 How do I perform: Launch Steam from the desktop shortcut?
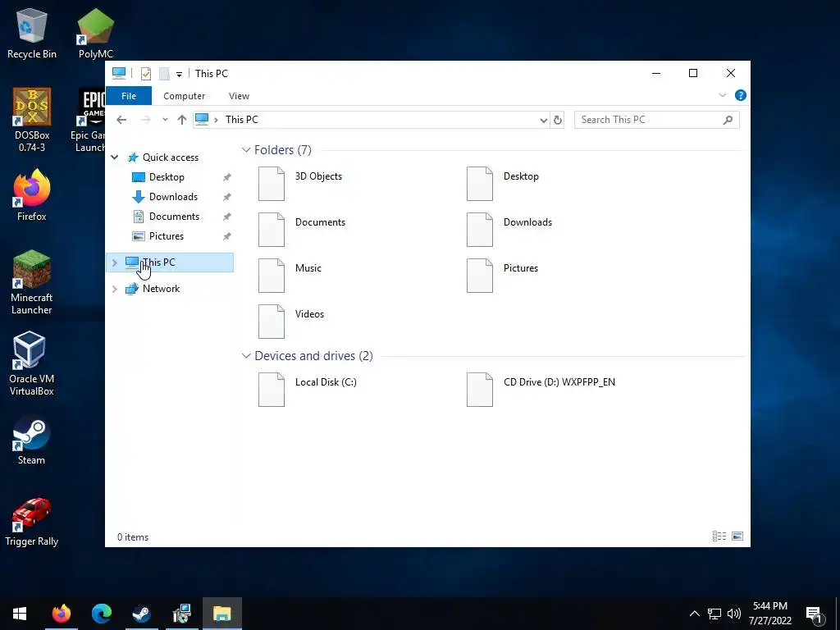pyautogui.click(x=32, y=439)
